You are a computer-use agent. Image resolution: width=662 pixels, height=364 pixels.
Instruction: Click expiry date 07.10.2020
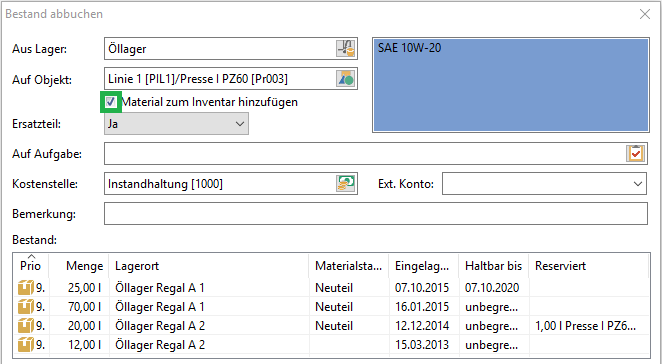[492, 288]
